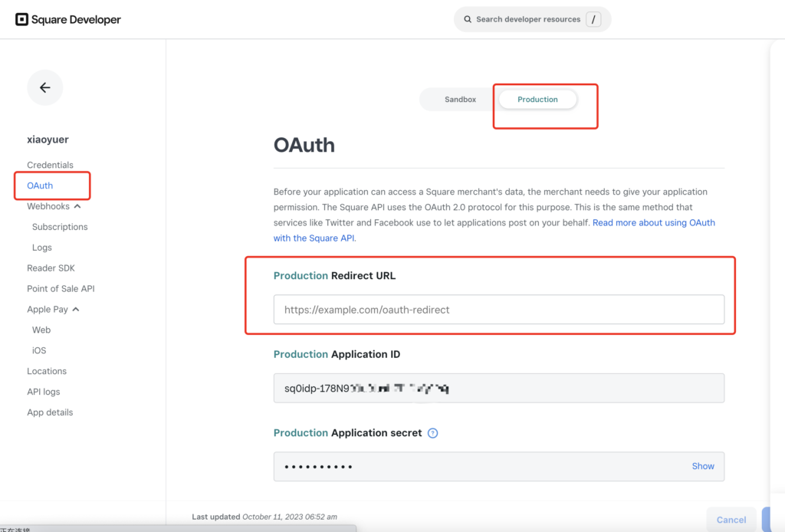
Task: Click the Production Application ID field
Action: (498, 388)
